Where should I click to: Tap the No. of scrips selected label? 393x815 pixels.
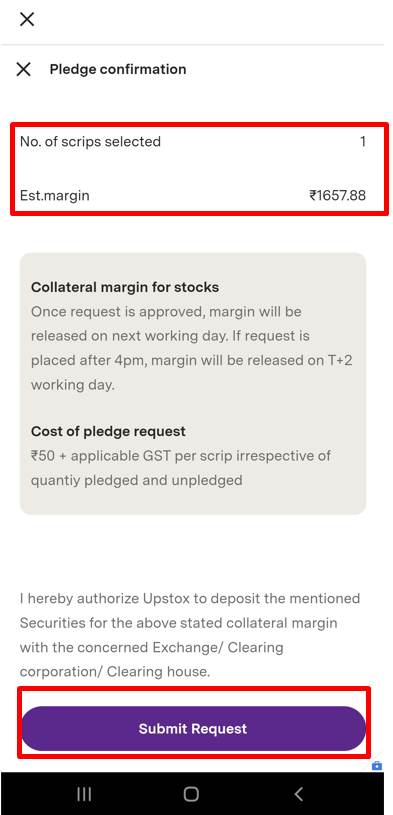point(90,141)
